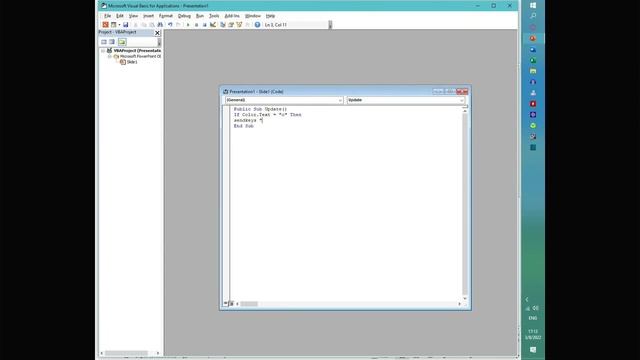Open the Debug menu
The width and height of the screenshot is (640, 360).
[184, 16]
